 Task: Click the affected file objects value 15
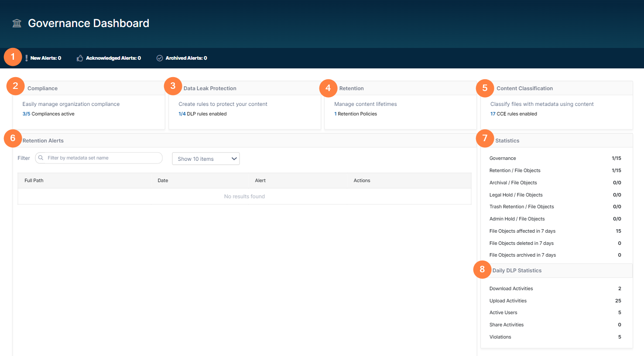click(x=619, y=231)
